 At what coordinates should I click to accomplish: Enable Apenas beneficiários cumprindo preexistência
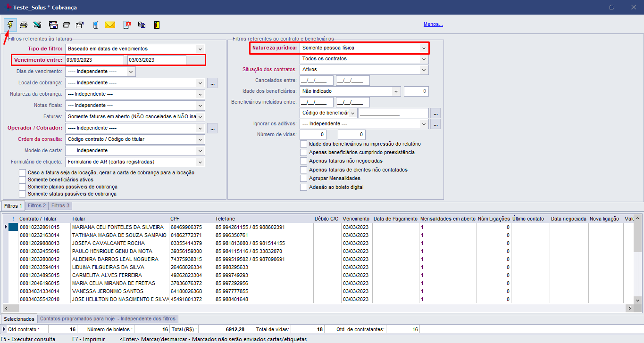[x=304, y=152]
